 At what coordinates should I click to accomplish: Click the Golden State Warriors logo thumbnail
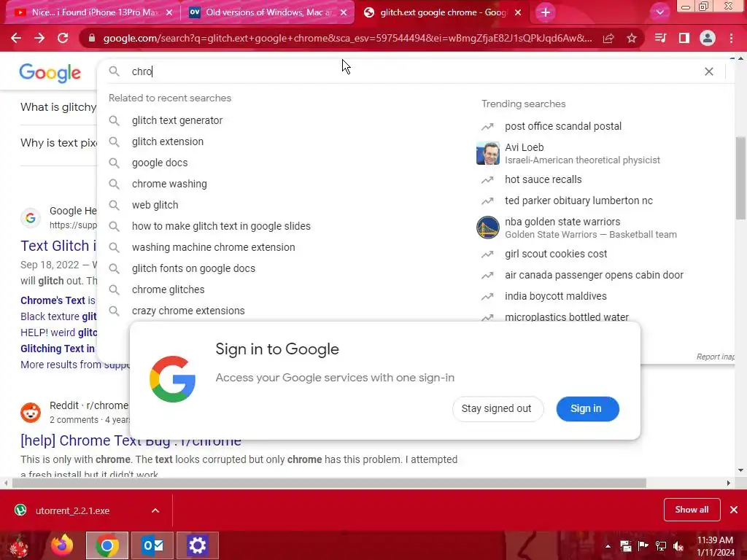[488, 227]
